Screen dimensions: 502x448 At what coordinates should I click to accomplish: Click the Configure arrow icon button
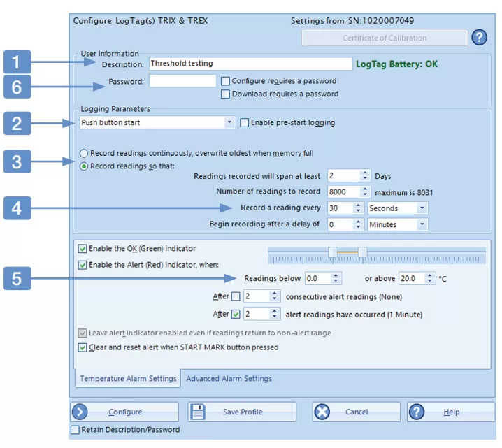point(81,412)
